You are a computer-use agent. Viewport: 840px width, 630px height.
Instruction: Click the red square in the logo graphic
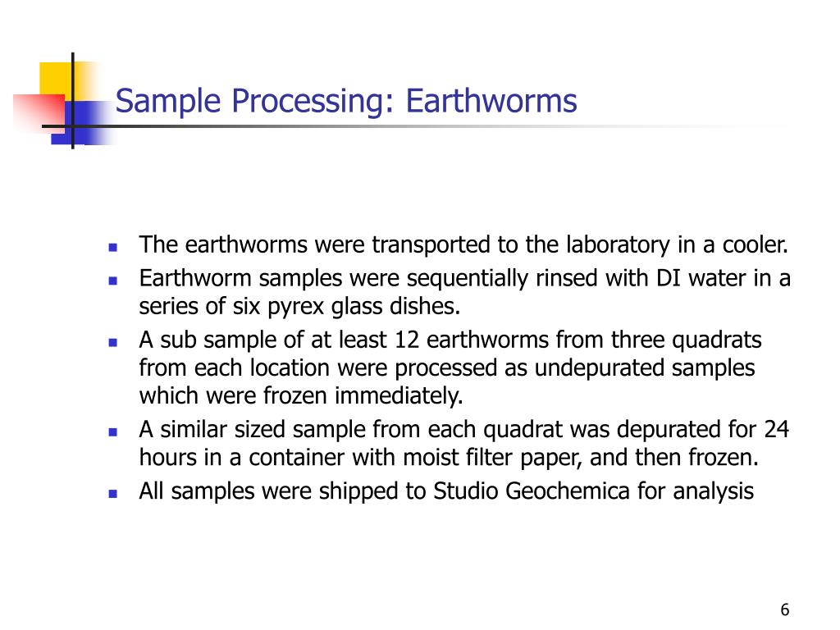pos(39,113)
